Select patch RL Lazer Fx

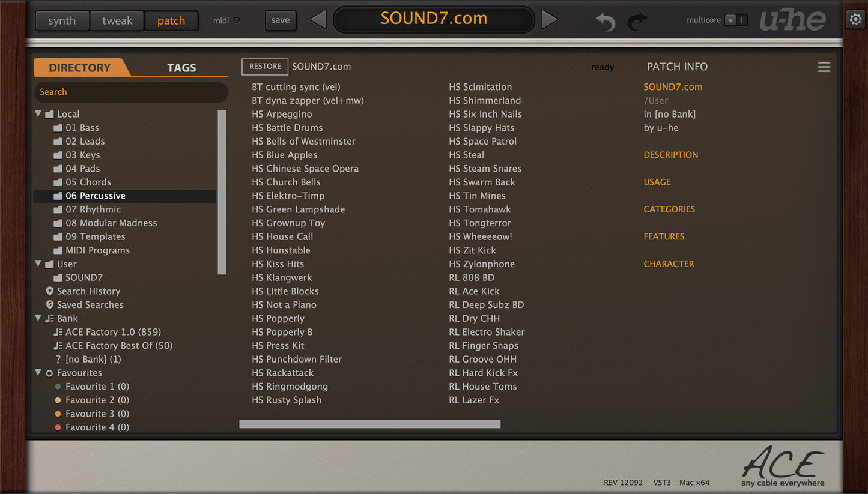click(474, 400)
